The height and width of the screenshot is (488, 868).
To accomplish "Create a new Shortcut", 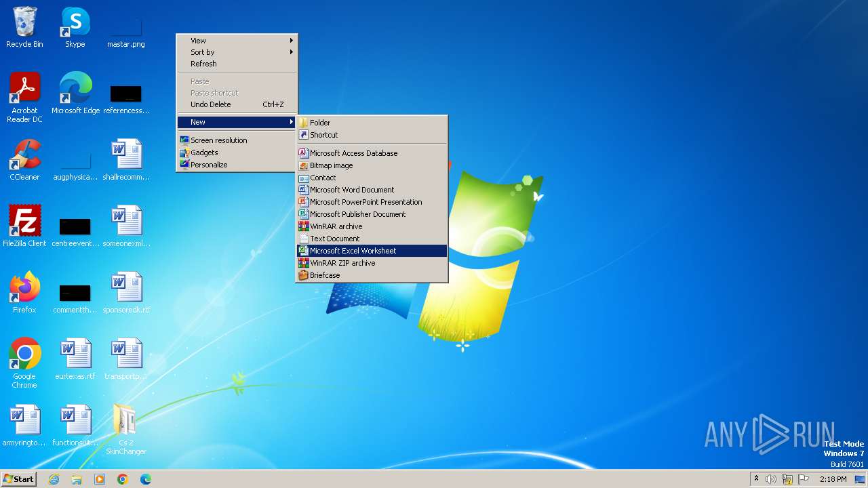I will pyautogui.click(x=372, y=135).
